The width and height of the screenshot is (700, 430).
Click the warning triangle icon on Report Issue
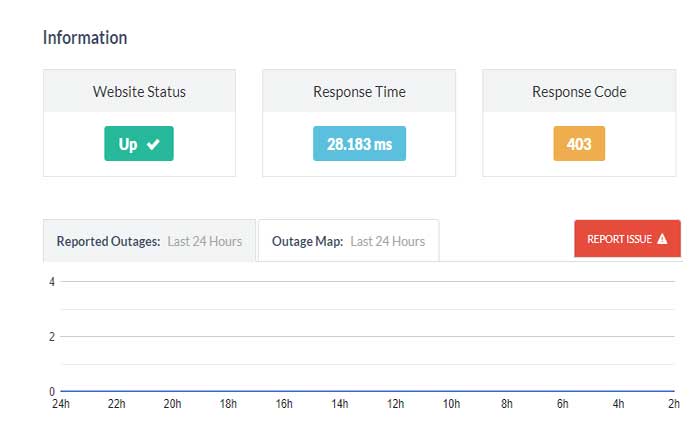(x=662, y=239)
